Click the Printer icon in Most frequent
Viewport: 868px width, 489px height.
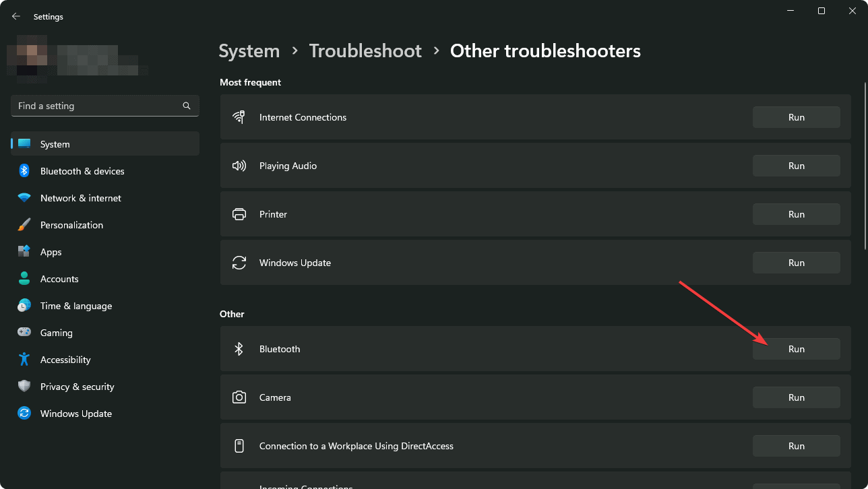pos(239,214)
